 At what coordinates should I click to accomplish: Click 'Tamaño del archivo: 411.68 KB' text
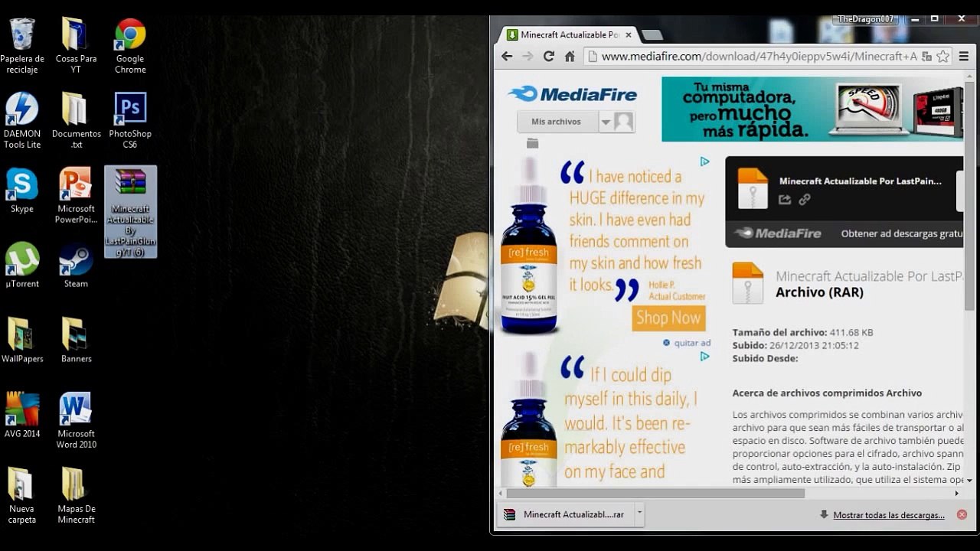tap(802, 333)
